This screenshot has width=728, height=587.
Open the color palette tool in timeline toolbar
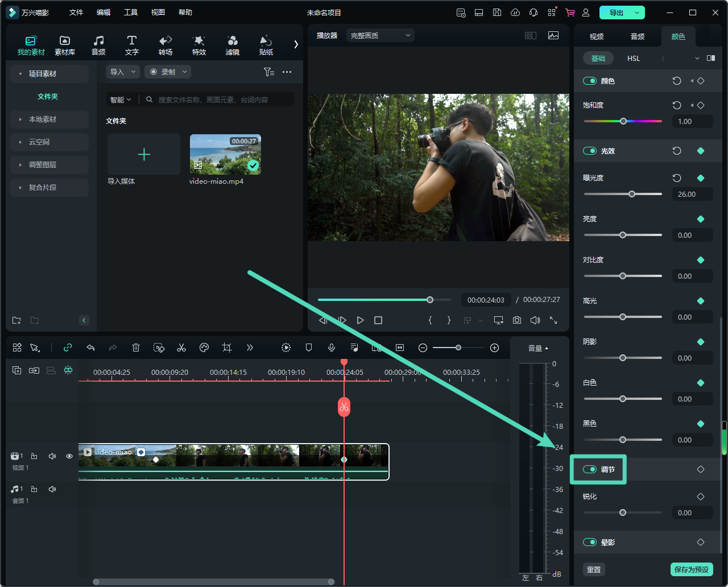[204, 348]
